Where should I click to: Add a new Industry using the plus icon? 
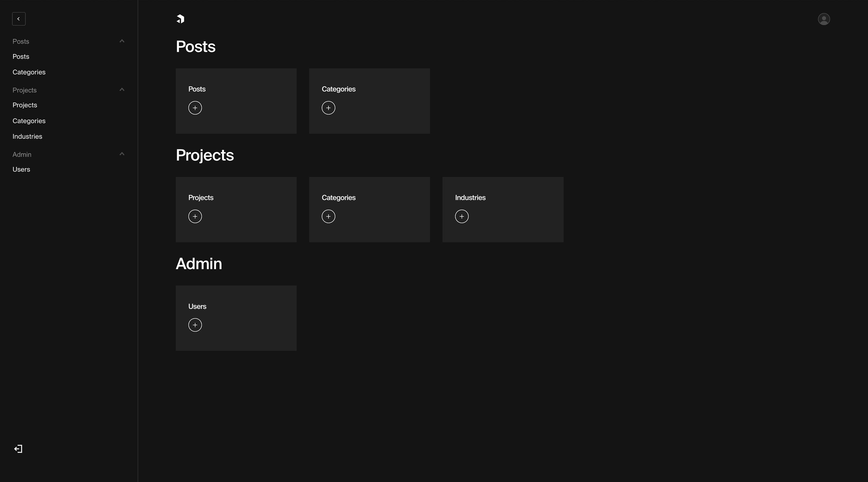[462, 216]
